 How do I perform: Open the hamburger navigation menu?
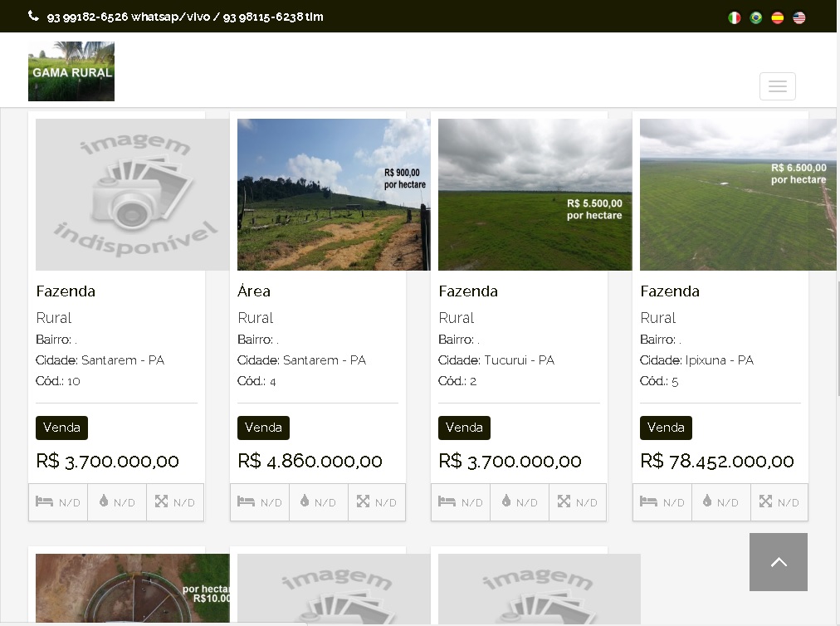tap(777, 86)
